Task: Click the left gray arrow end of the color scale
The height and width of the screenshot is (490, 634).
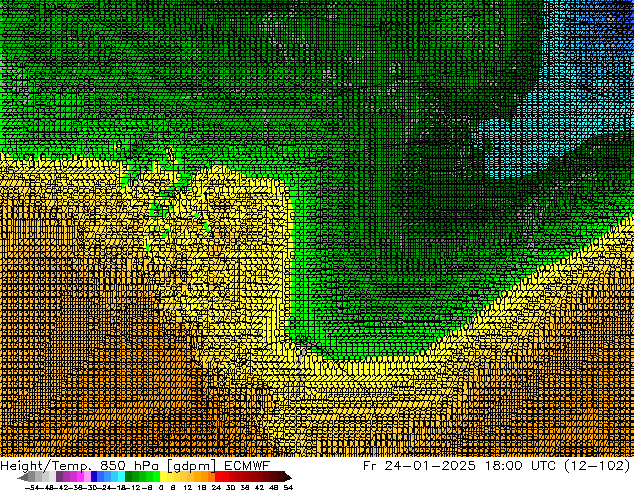Action: 23,477
